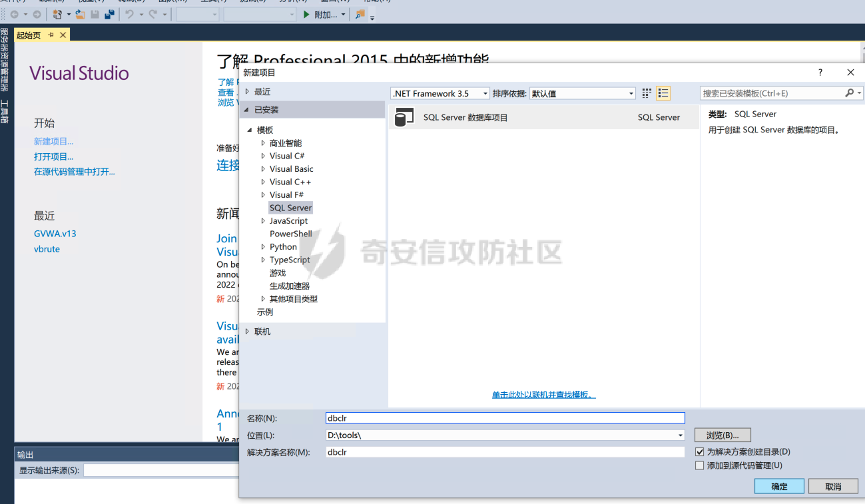Click the Open File toolbar icon
The width and height of the screenshot is (865, 504).
coord(81,14)
